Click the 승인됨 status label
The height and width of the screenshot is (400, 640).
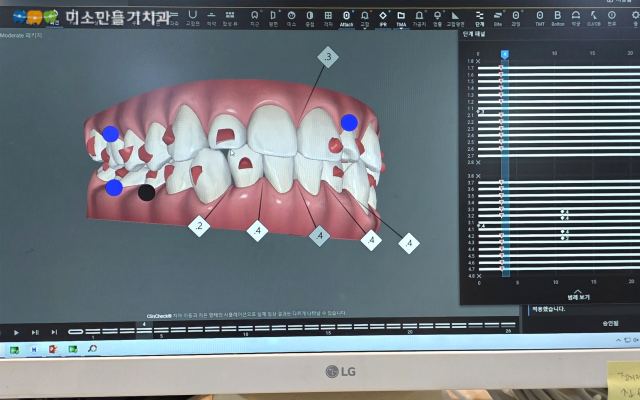[610, 323]
